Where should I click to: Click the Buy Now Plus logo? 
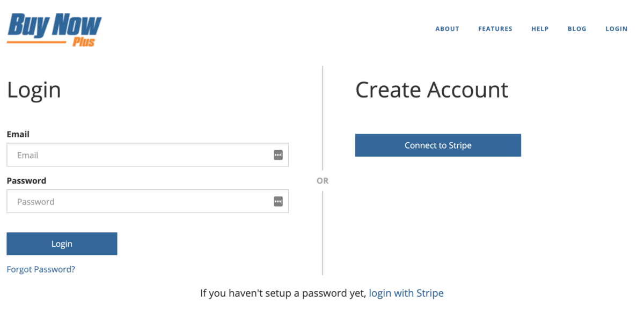(54, 29)
